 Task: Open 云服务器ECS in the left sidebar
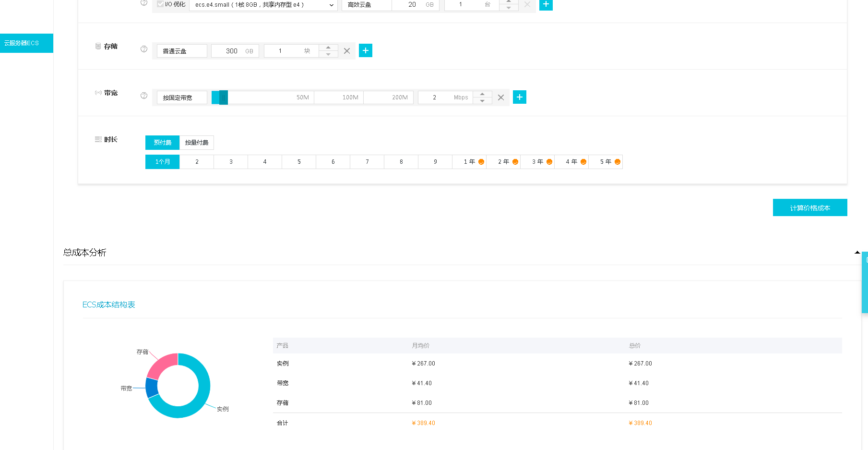pos(26,43)
